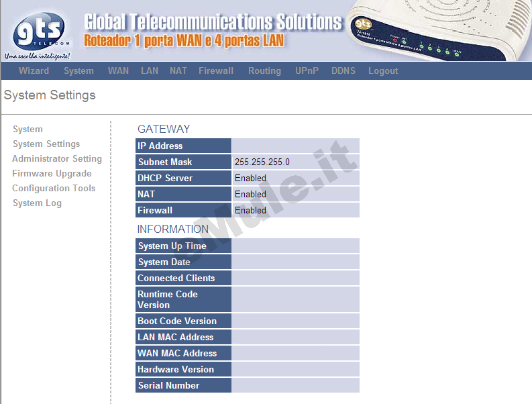Click the Subnet Mask value 255.255.255.0
The width and height of the screenshot is (532, 404).
coord(262,162)
